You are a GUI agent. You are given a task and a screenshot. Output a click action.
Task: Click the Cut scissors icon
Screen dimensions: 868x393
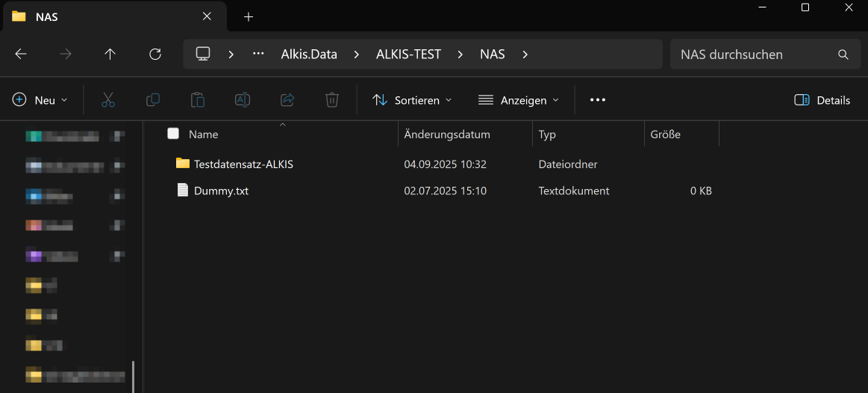tap(108, 100)
